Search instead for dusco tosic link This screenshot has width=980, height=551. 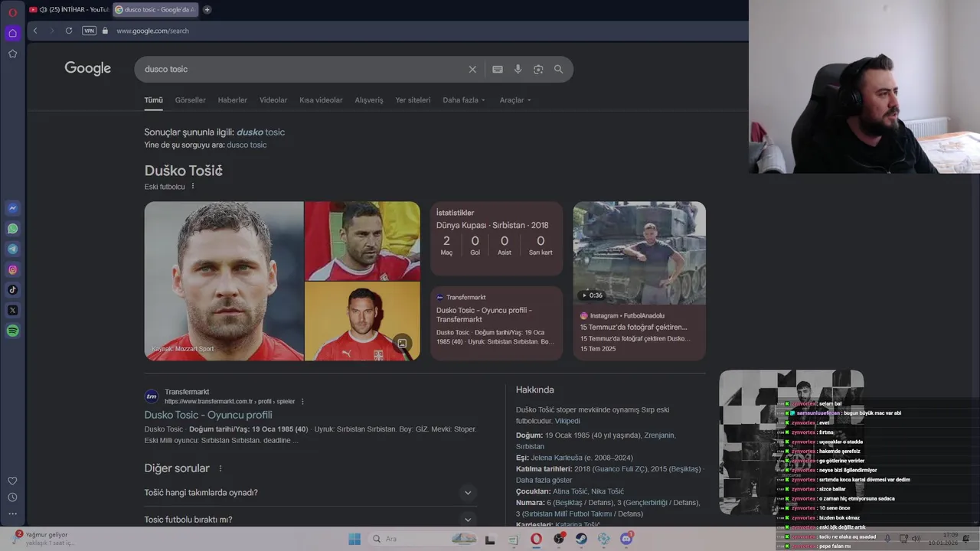click(247, 145)
